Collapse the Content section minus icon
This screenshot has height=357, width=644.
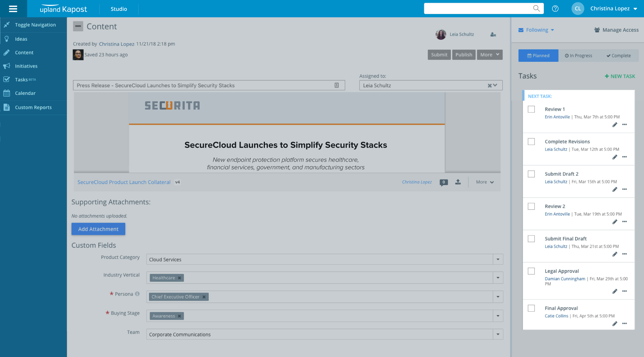[x=78, y=26]
